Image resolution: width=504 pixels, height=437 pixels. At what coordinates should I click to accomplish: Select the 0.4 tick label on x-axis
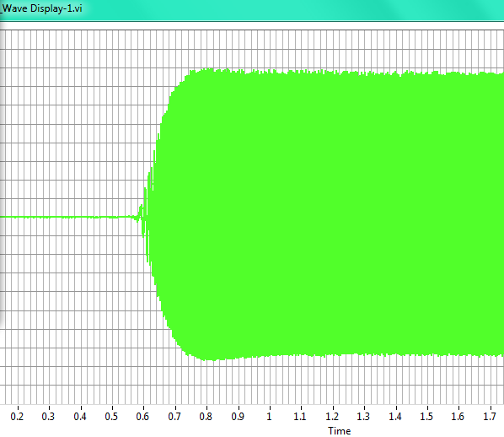pos(80,417)
